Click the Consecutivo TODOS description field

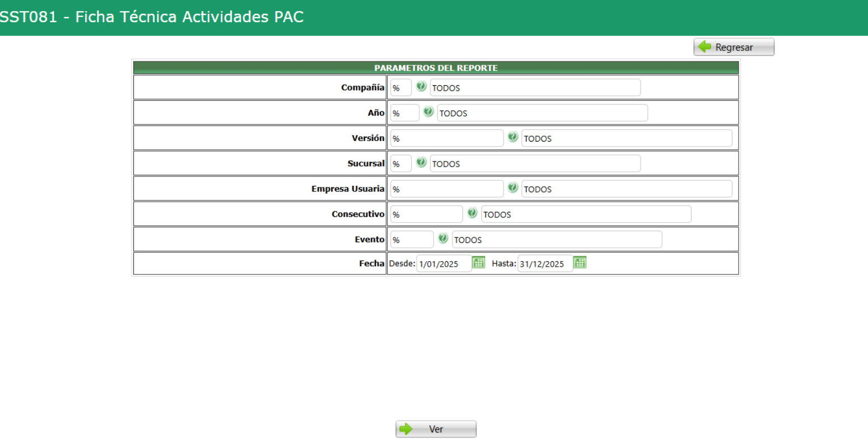[586, 214]
